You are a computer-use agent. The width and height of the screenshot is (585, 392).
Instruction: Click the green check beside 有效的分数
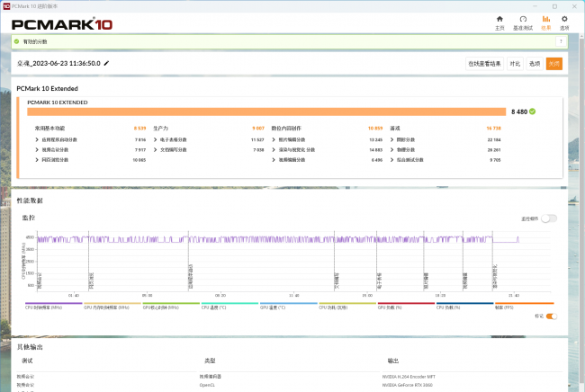(x=16, y=41)
